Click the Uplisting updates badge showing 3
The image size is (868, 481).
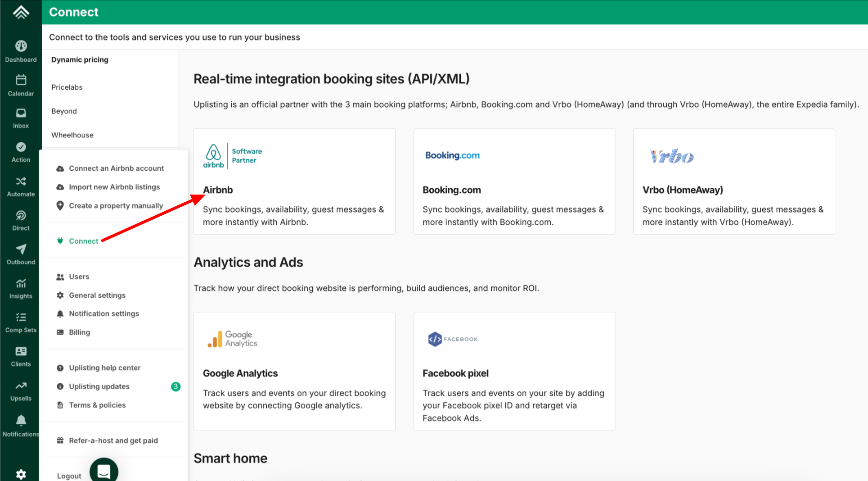175,386
